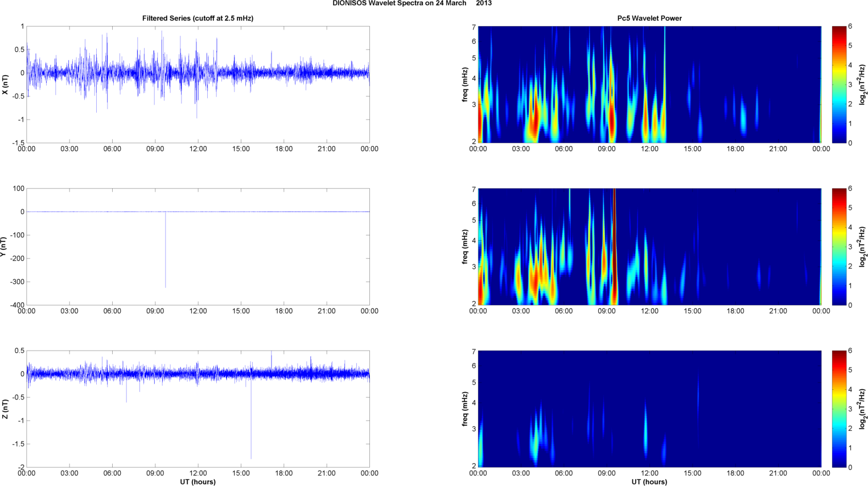
Task: Click the 100 tick on Y axis
Action: pos(19,188)
